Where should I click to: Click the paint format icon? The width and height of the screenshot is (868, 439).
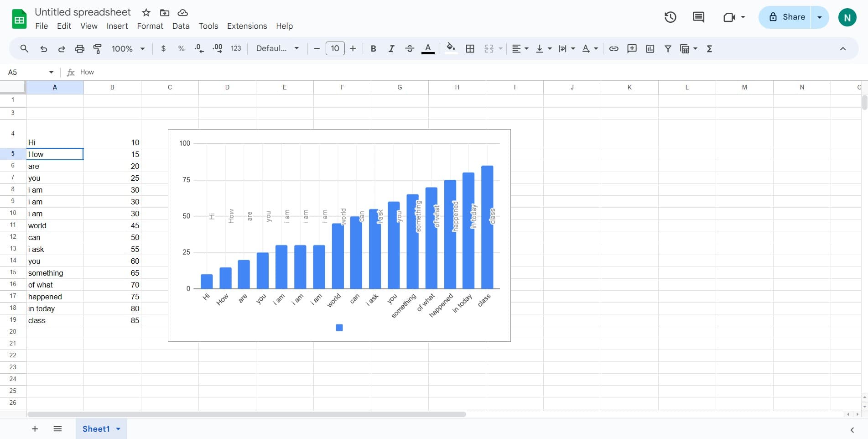pos(97,48)
